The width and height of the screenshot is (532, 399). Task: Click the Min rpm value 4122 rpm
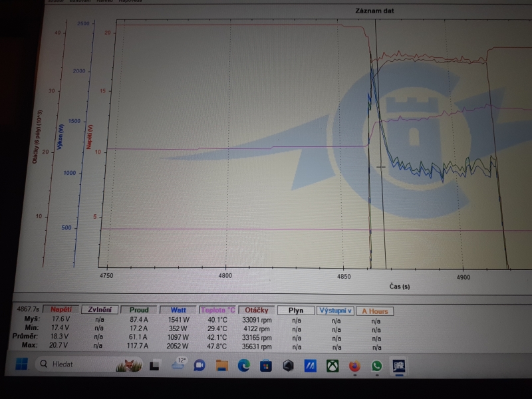(x=257, y=329)
